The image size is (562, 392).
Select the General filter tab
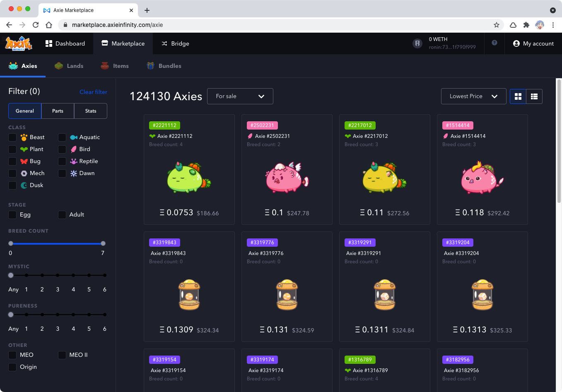tap(25, 111)
